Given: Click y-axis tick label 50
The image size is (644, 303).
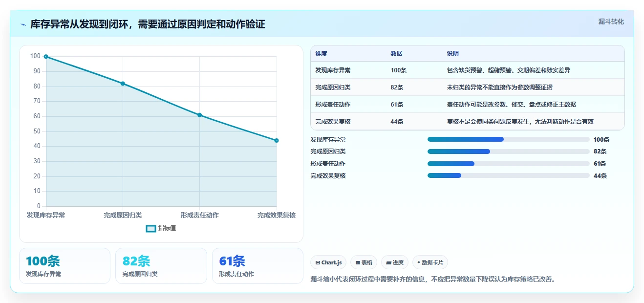Looking at the screenshot, I should [37, 131].
